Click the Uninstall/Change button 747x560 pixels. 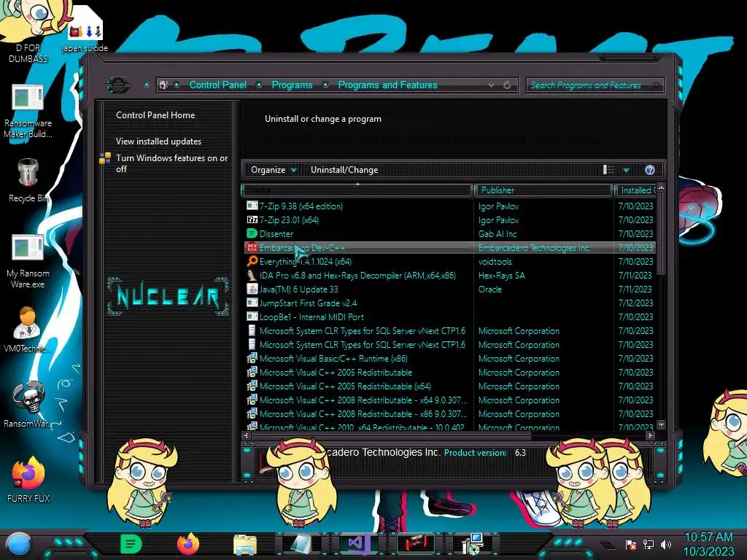pos(344,170)
